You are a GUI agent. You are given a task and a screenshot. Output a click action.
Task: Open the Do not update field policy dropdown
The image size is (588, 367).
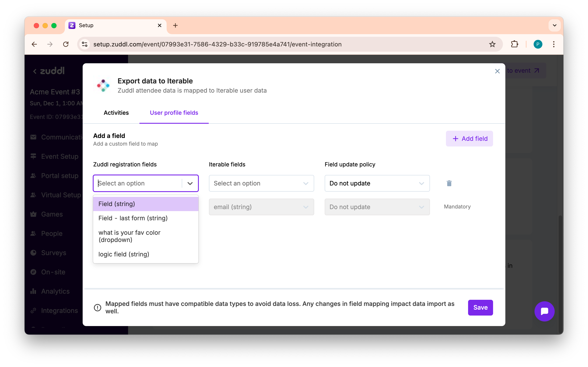coord(377,183)
